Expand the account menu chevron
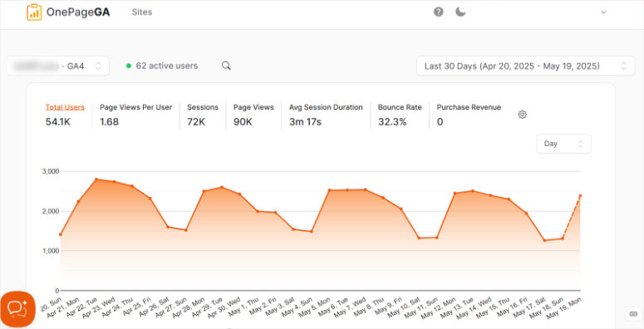This screenshot has width=644, height=329. click(603, 12)
